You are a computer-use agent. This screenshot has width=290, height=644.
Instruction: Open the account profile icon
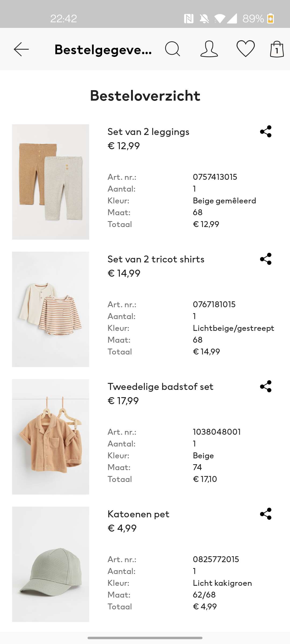(209, 49)
